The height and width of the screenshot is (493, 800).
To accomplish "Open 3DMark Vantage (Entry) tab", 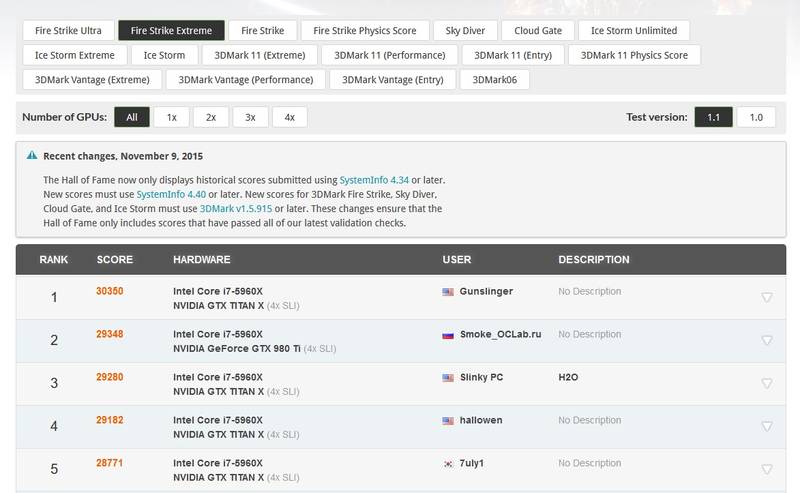I will pos(393,80).
